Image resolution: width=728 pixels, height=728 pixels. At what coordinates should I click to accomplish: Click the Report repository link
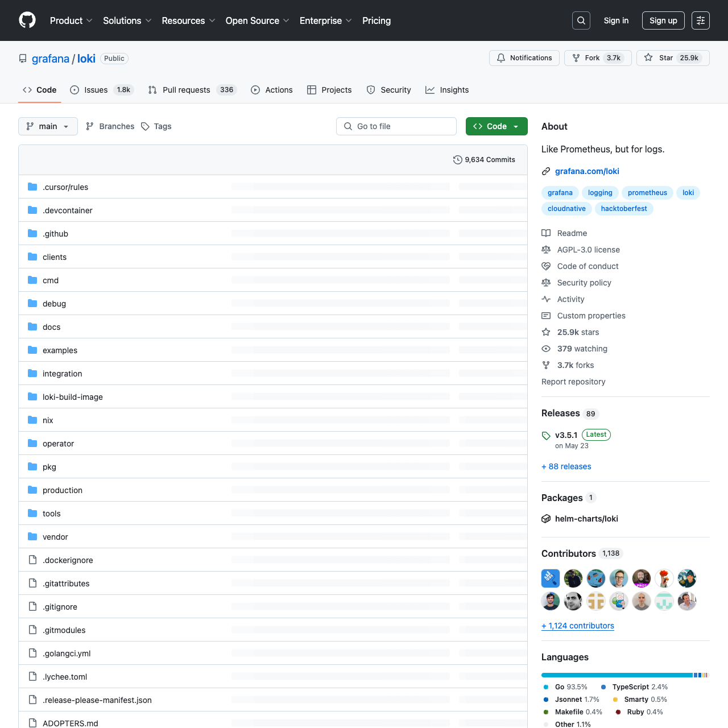[x=573, y=382]
